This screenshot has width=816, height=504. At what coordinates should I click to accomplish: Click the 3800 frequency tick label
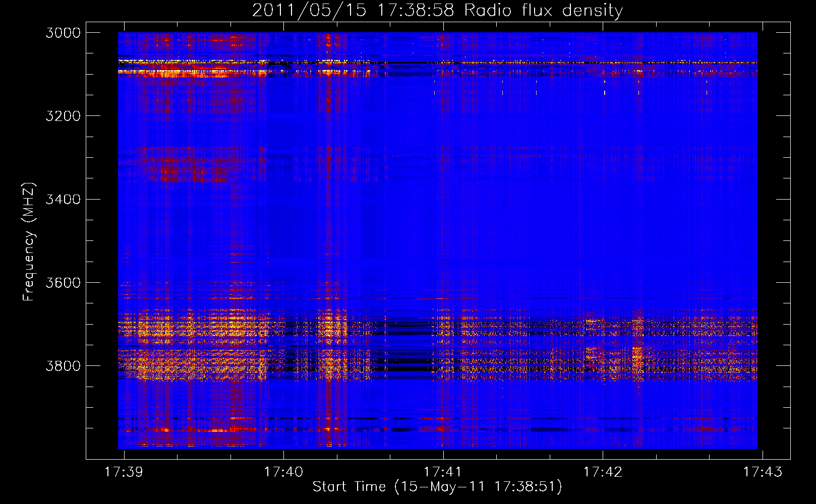(x=63, y=365)
